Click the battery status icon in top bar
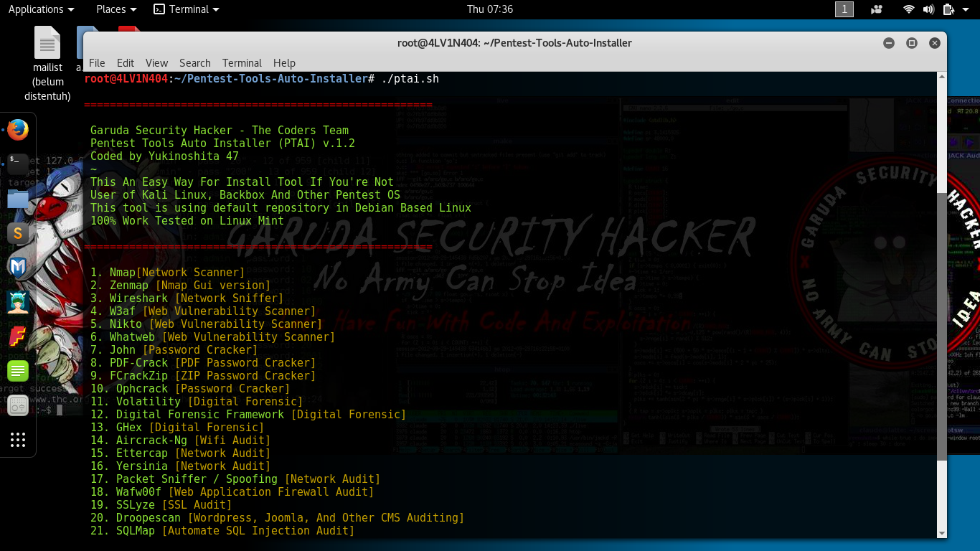 click(x=948, y=9)
